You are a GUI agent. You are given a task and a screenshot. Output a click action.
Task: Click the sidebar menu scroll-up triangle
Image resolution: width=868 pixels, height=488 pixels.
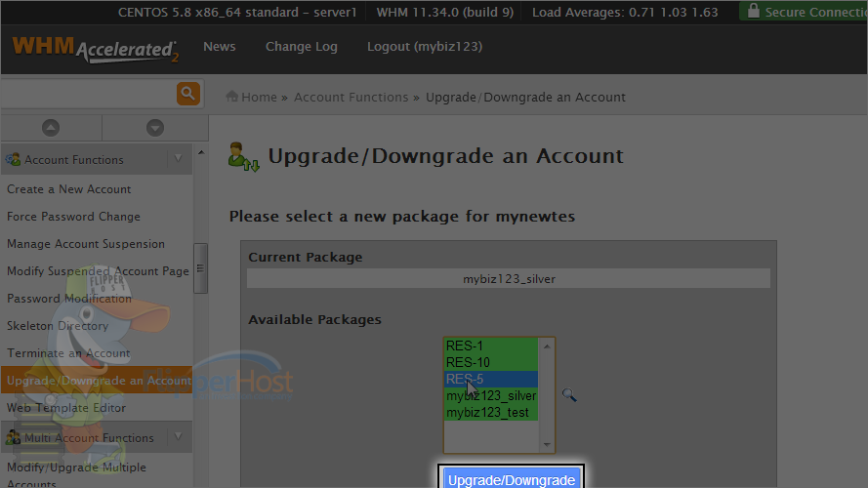click(x=201, y=152)
